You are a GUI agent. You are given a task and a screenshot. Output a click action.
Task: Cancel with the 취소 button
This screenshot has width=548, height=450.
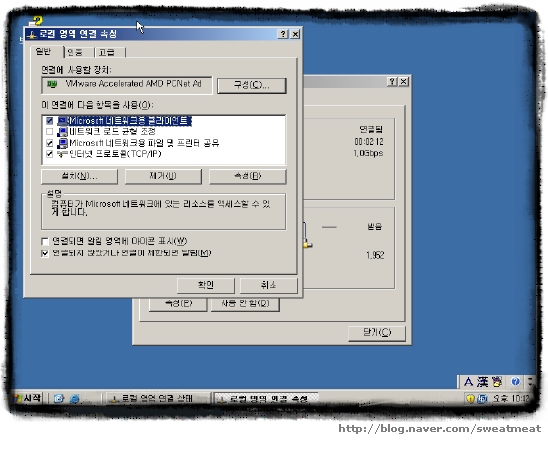tap(268, 285)
